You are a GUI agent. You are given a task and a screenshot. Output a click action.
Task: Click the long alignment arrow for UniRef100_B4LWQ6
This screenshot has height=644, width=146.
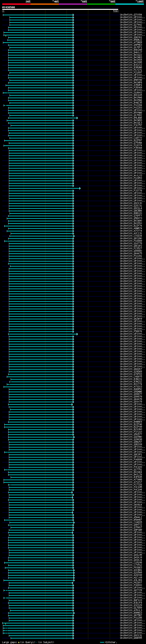click(x=43, y=118)
